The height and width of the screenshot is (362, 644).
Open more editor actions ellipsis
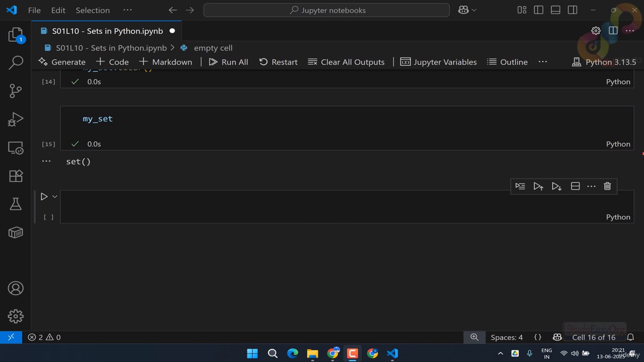[629, 31]
